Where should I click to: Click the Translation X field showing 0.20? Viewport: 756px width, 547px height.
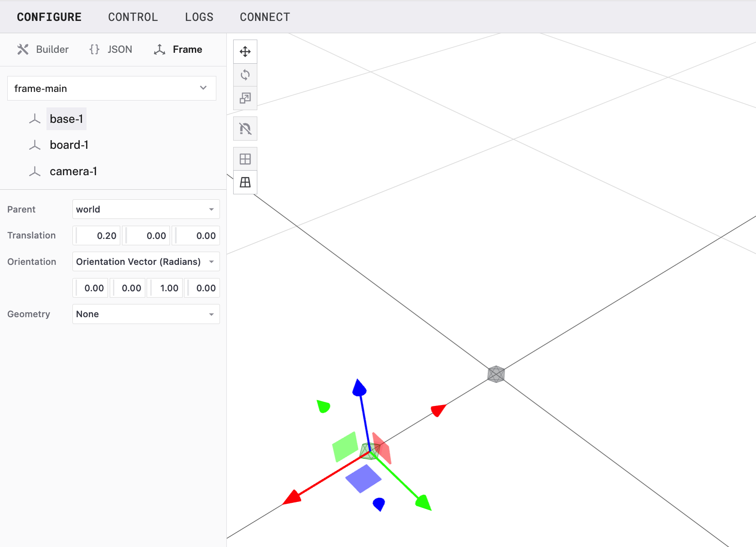pyautogui.click(x=97, y=236)
